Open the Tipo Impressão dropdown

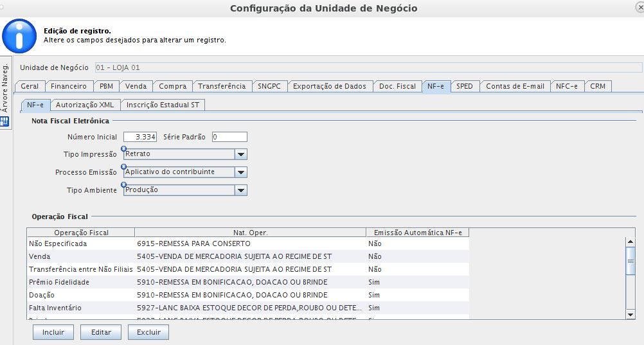pyautogui.click(x=240, y=154)
